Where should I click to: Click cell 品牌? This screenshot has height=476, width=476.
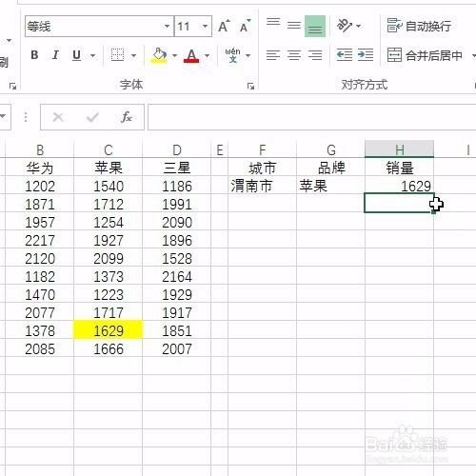coord(331,168)
